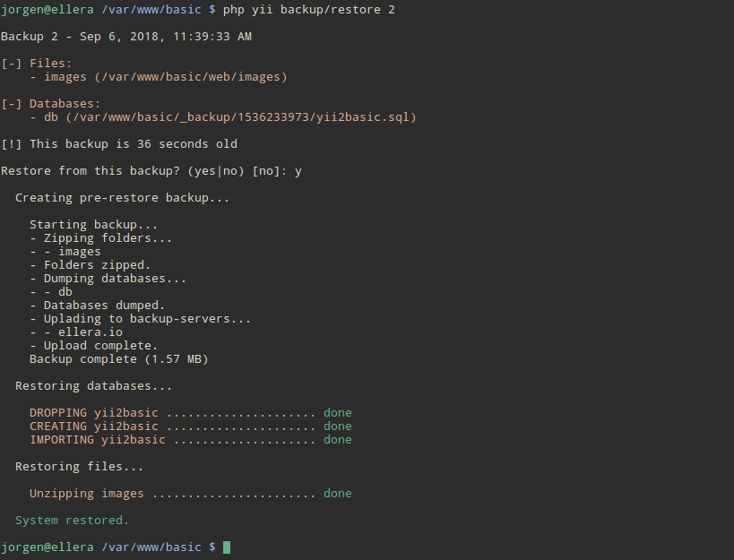Click the 'done' status after IMPORTING yii2basic
Image resolution: width=734 pixels, height=560 pixels.
coord(338,440)
